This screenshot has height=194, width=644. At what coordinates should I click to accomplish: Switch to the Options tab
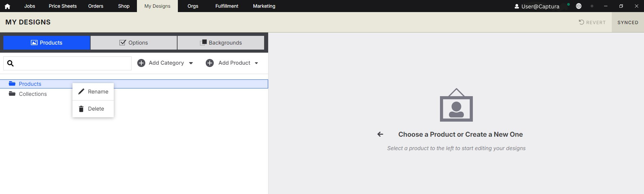tap(134, 43)
